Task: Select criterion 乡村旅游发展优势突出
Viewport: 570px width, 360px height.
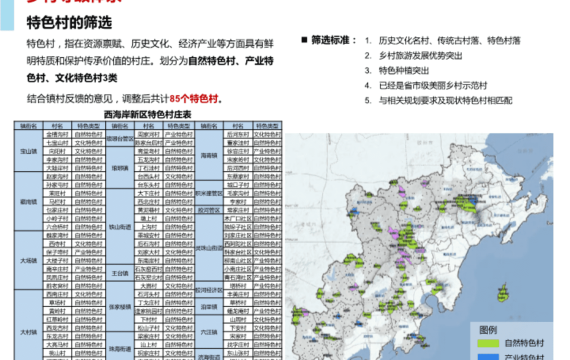Action: pyautogui.click(x=421, y=56)
